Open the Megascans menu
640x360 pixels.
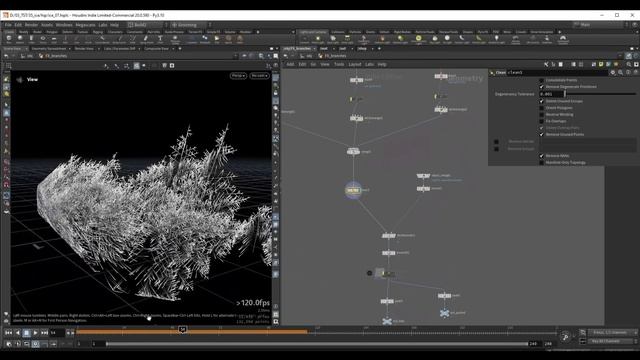(85, 25)
